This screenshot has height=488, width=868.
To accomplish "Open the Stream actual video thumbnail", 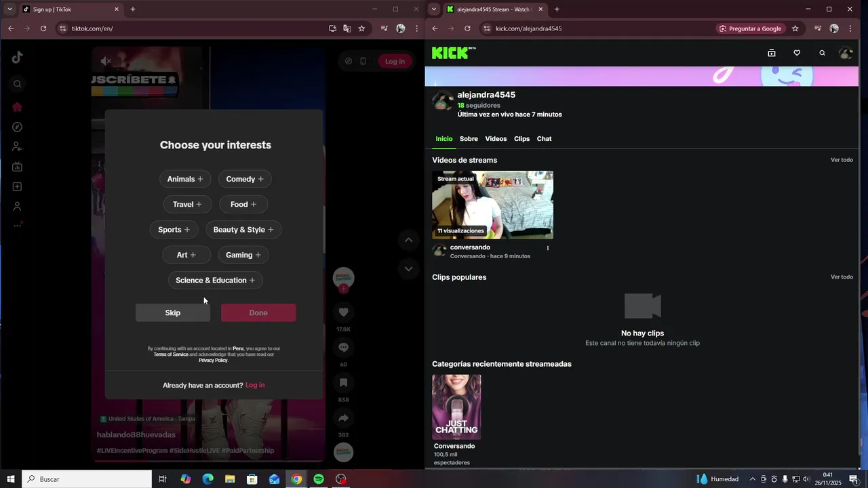I will [493, 205].
